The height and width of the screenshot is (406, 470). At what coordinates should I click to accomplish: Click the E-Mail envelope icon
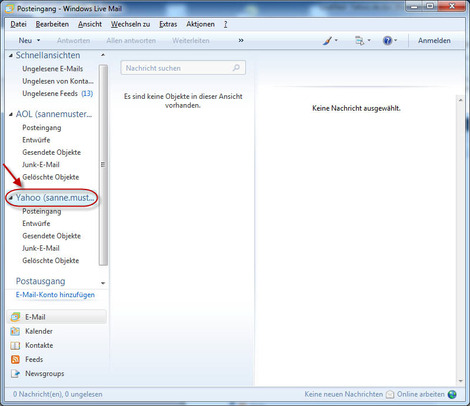(x=15, y=317)
